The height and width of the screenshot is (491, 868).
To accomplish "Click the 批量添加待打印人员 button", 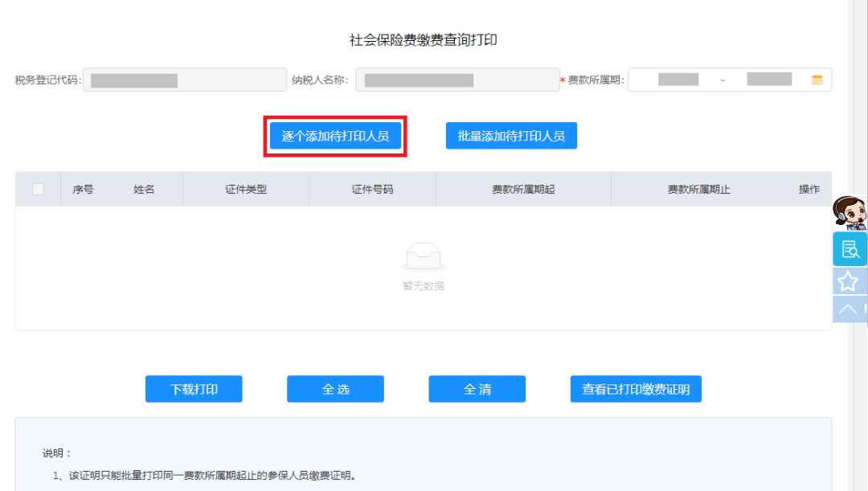I will pos(511,135).
